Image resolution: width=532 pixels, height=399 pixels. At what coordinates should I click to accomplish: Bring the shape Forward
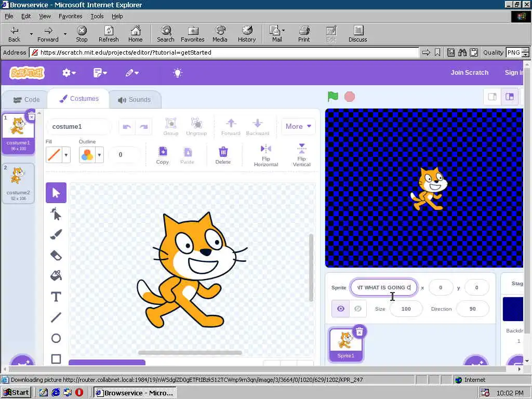click(x=231, y=127)
